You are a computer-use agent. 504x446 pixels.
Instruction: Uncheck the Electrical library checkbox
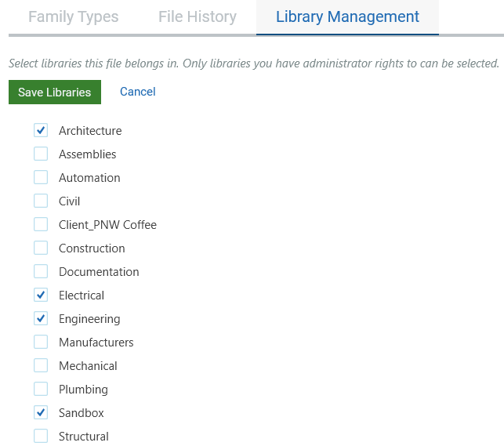pyautogui.click(x=41, y=296)
